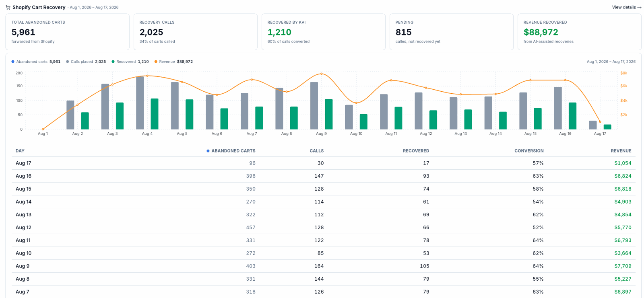This screenshot has height=298, width=644.
Task: Click the 403 abandoned carts value
Action: pos(251,266)
